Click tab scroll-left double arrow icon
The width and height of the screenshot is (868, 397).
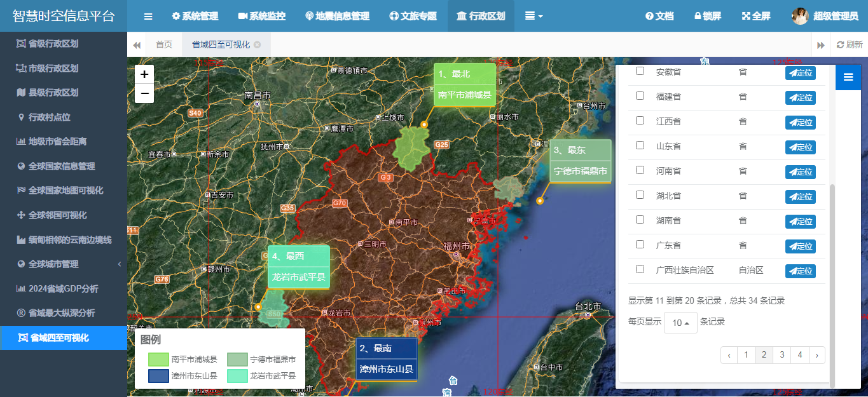click(137, 45)
